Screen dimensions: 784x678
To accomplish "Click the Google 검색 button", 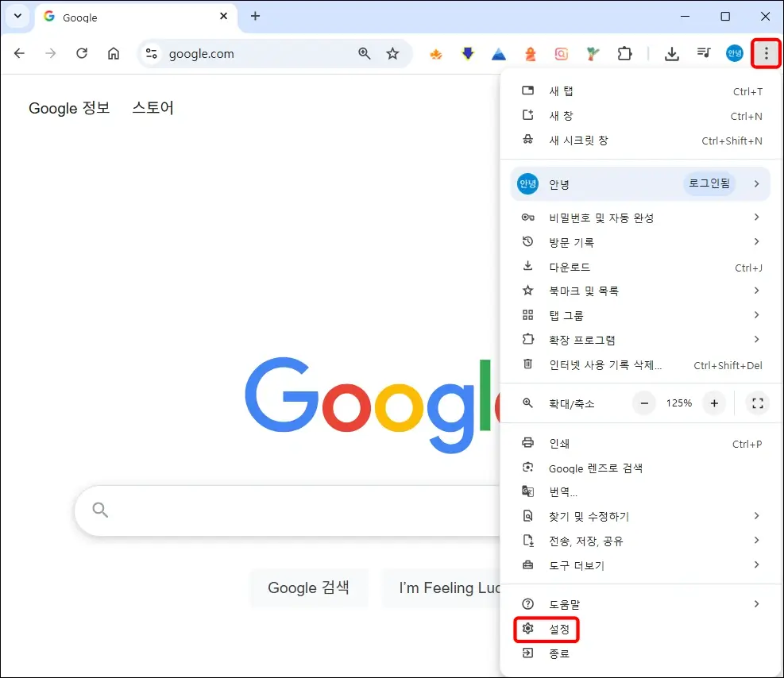I will (308, 587).
